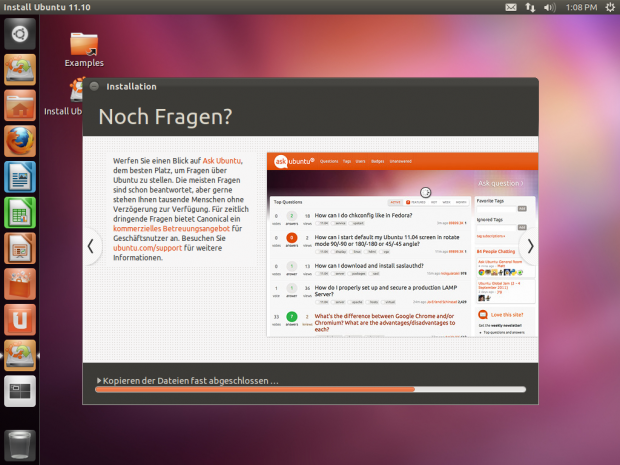620x465 pixels.
Task: Click the Install Ubuntu 11.10 top-panel title
Action: [x=47, y=7]
